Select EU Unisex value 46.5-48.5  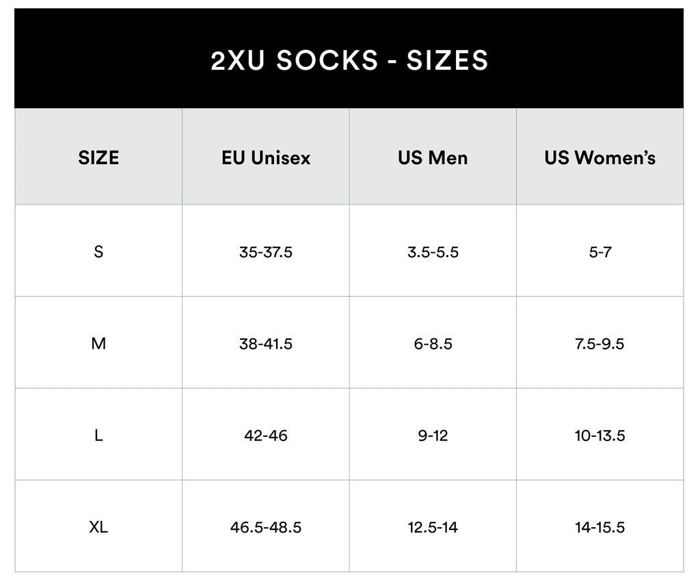[x=266, y=527]
